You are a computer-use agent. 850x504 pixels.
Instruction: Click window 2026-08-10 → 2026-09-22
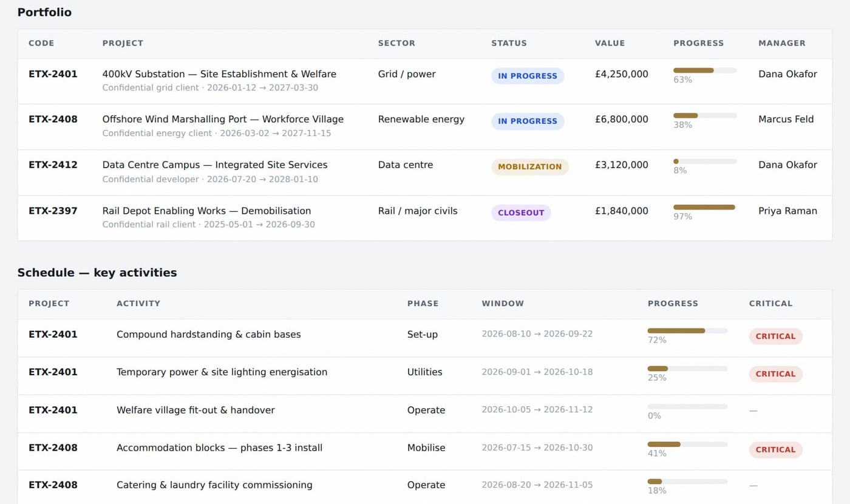[537, 334]
